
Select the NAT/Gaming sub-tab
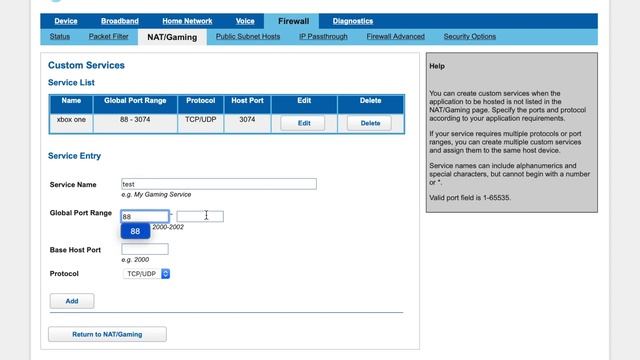click(172, 37)
